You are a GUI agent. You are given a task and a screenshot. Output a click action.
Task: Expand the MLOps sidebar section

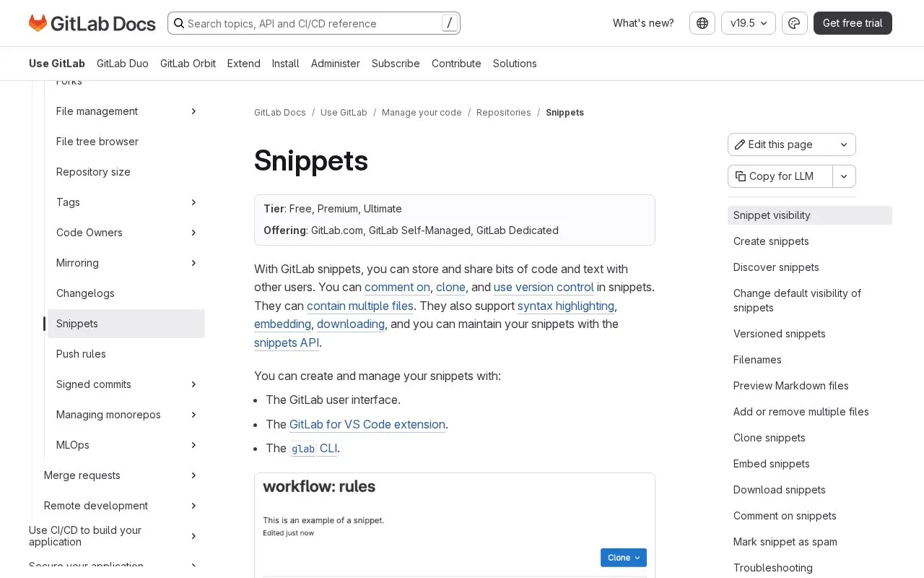tap(193, 445)
